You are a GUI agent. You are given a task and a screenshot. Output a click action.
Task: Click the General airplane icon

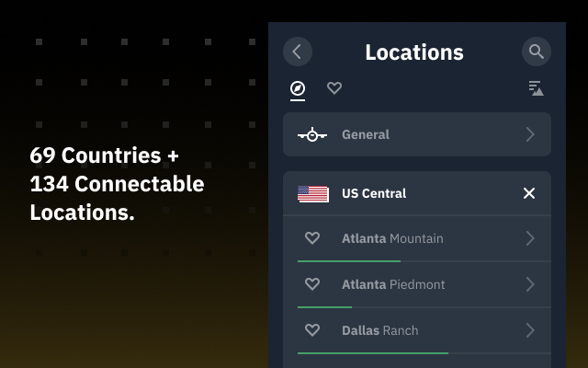[x=312, y=134]
